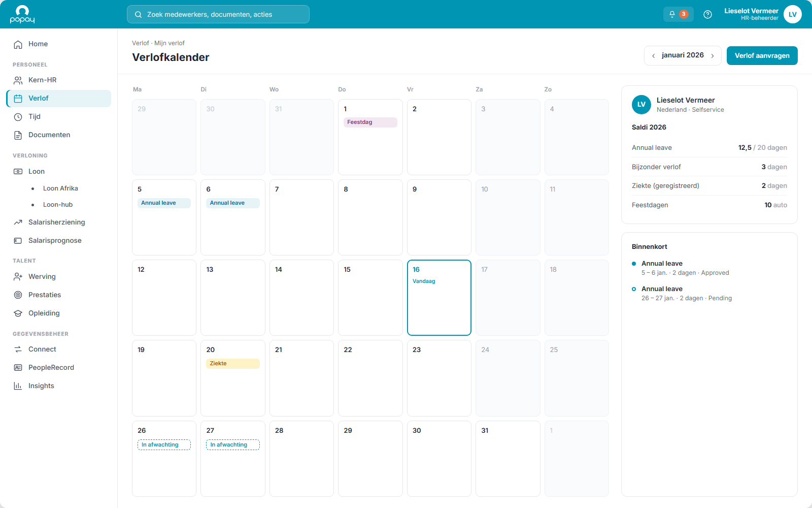Open Loon-hub submenu item
The width and height of the screenshot is (812, 508).
pos(59,205)
